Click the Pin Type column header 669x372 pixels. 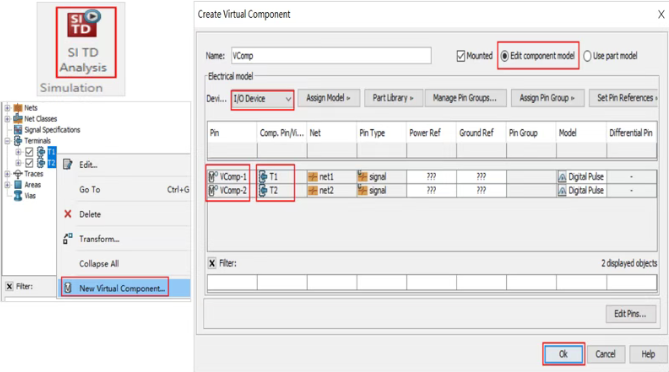[381, 133]
